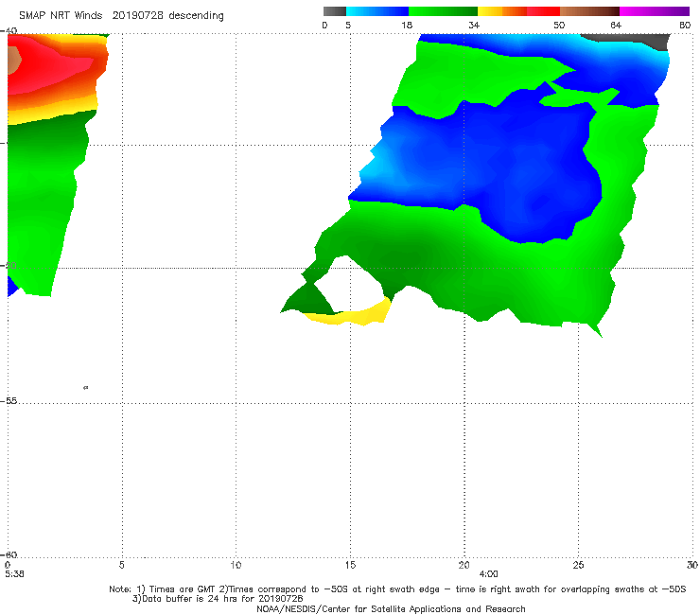Pick the green segment of the wind colorbar
700x615 pixels.
(443, 11)
